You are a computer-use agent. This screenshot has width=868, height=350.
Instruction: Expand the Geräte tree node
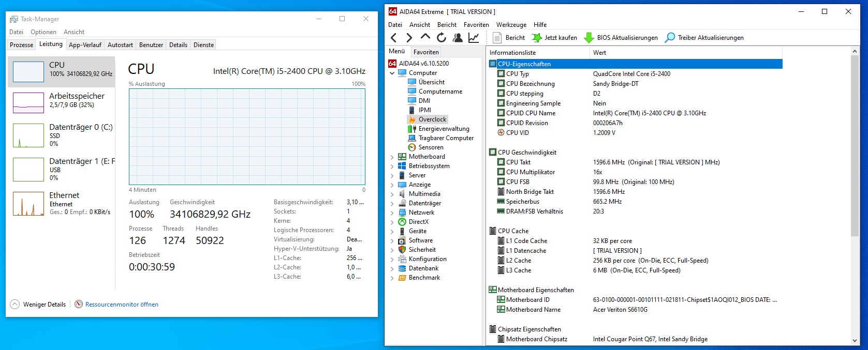[x=392, y=231]
